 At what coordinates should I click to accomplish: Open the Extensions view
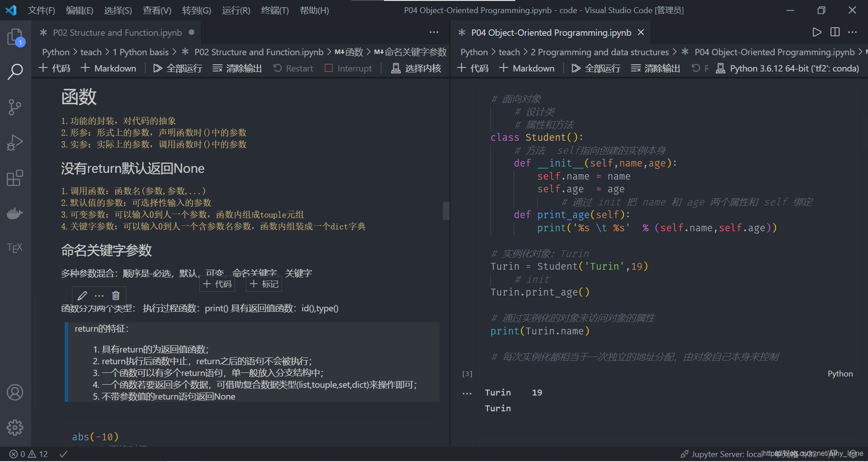point(16,178)
